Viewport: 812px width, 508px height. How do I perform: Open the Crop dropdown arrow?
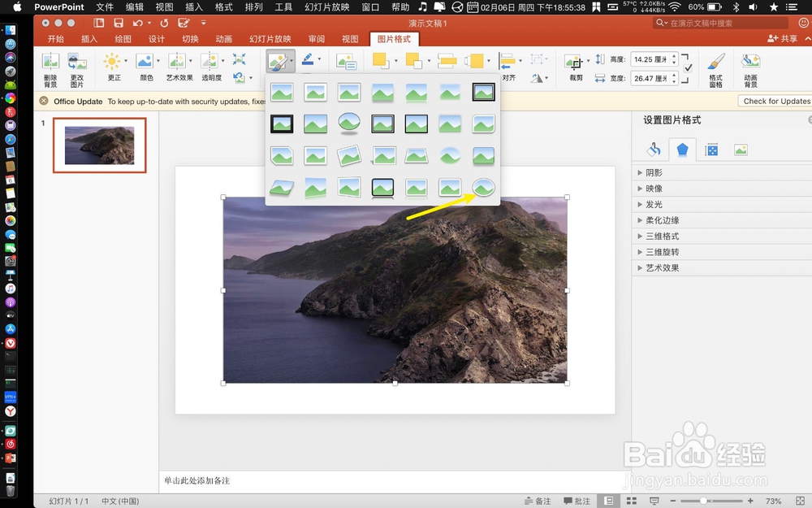588,61
